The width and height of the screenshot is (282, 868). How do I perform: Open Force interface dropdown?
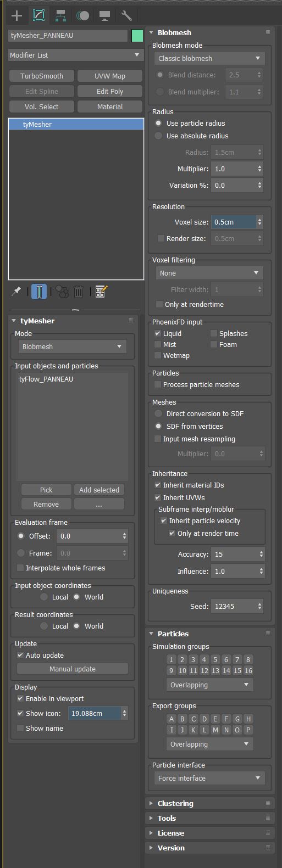pyautogui.click(x=209, y=778)
